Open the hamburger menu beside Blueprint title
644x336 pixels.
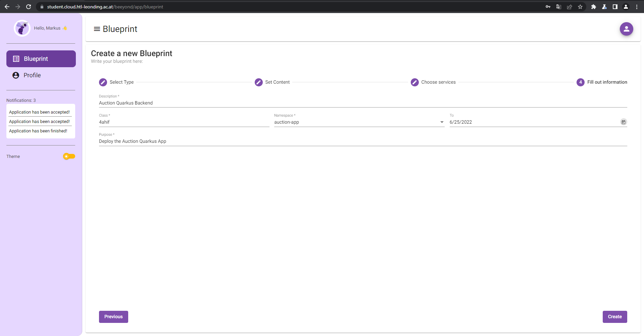tap(97, 29)
